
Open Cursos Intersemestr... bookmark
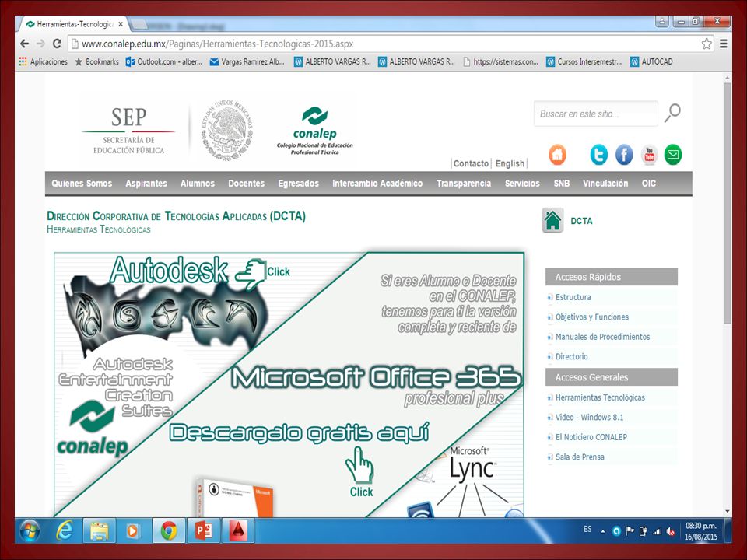(x=584, y=61)
